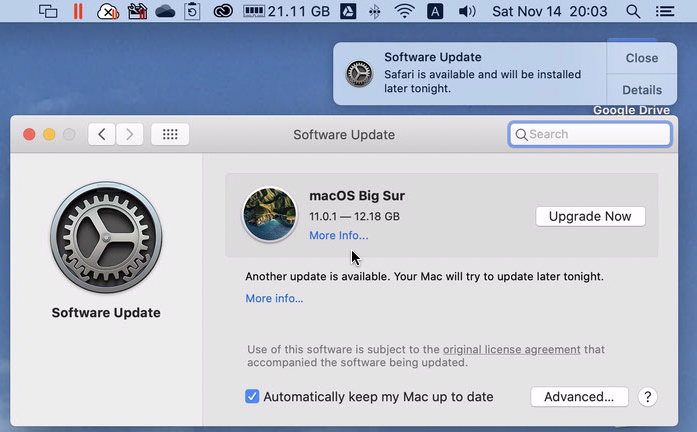The image size is (697, 432).
Task: Click the help question mark button
Action: 647,397
